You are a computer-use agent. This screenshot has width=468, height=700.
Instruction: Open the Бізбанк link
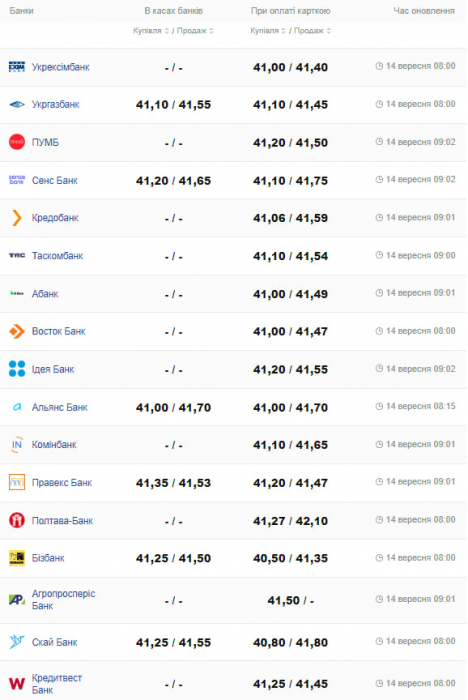[48, 558]
